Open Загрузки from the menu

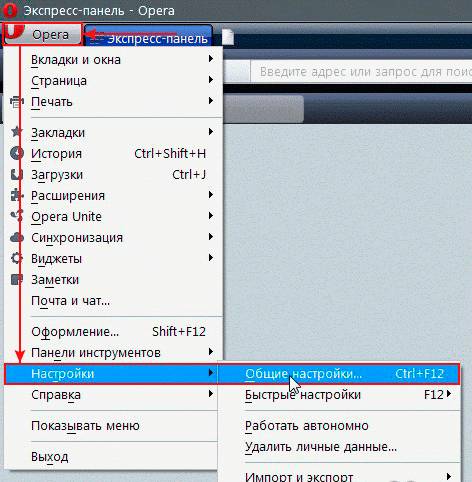113,175
